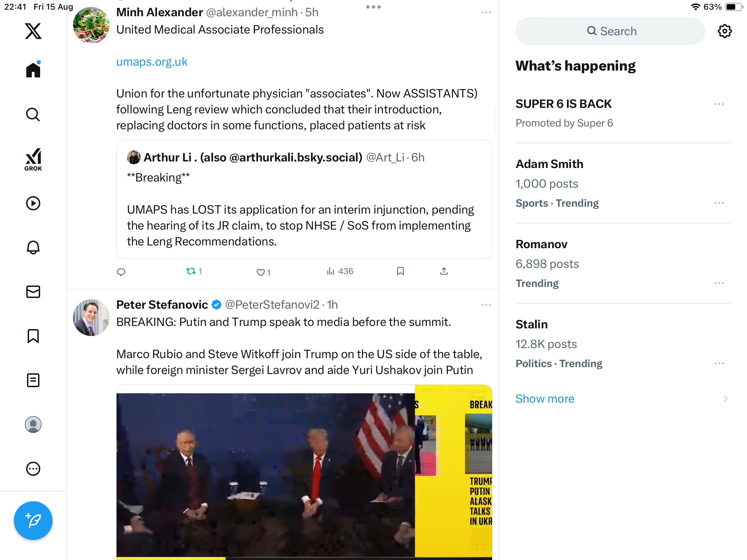This screenshot has height=560, width=747.
Task: Open the umaps.org.uk link
Action: [152, 62]
